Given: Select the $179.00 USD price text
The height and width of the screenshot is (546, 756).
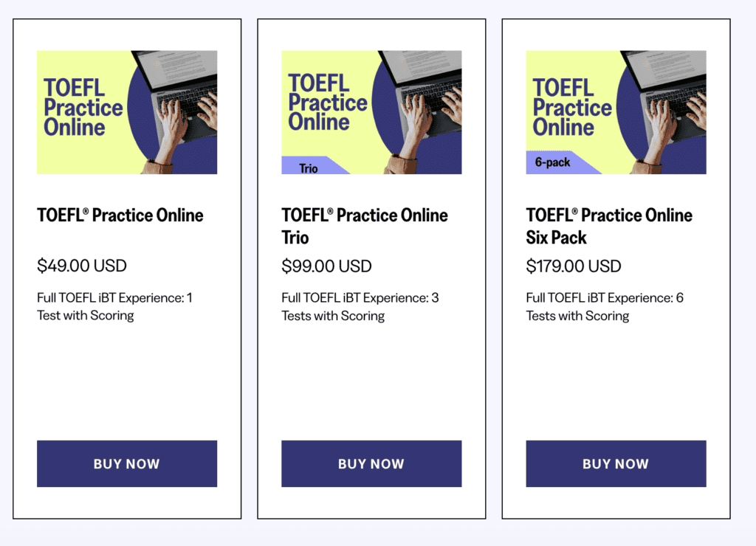Looking at the screenshot, I should (573, 266).
